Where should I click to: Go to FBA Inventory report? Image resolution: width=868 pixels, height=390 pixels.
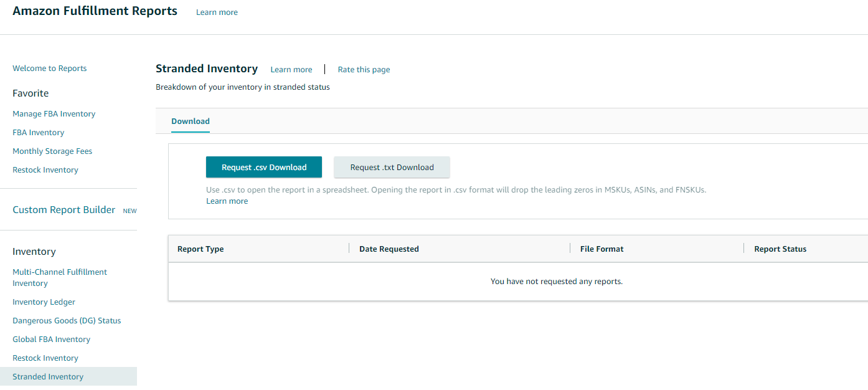pyautogui.click(x=39, y=133)
